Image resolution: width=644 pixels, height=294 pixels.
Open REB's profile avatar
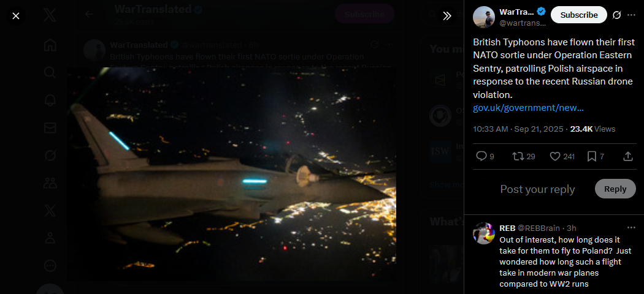(x=483, y=233)
